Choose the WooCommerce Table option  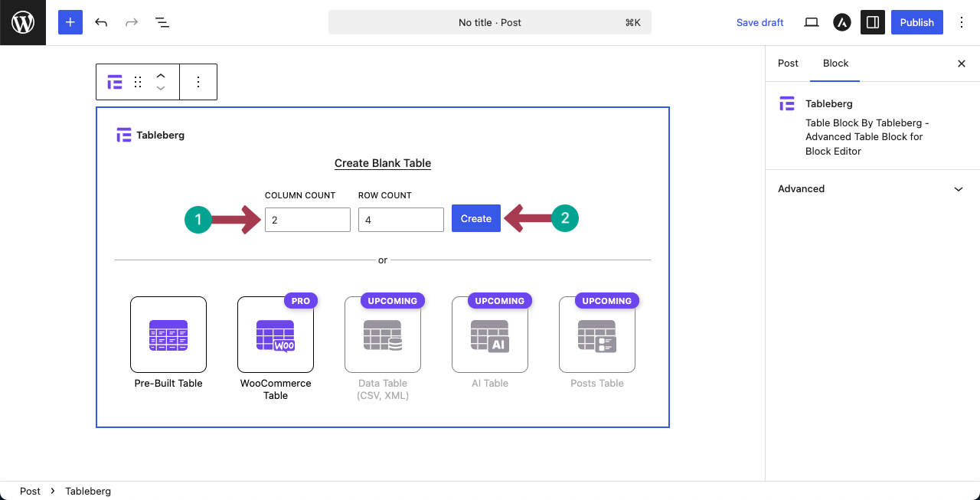tap(276, 335)
